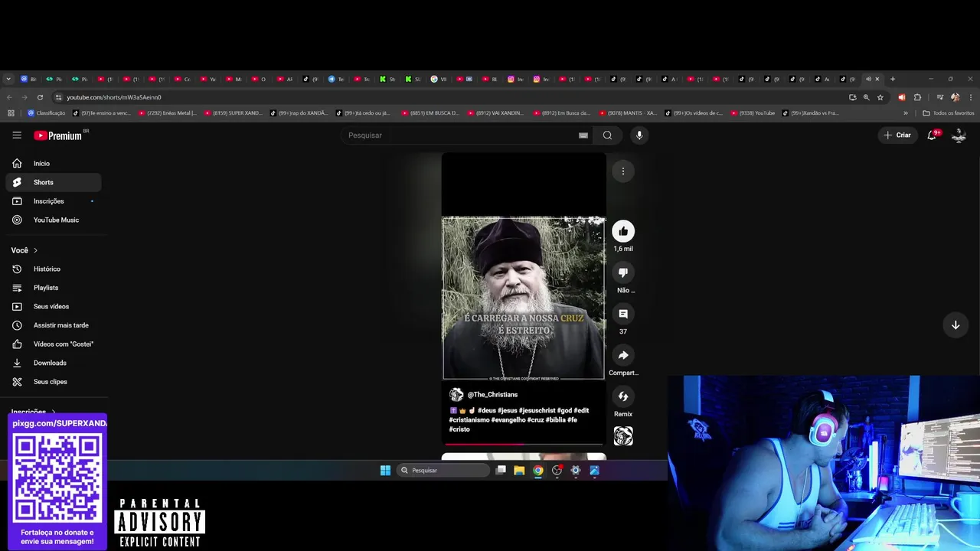
Task: Pause the Short by clicking the video
Action: [524, 298]
